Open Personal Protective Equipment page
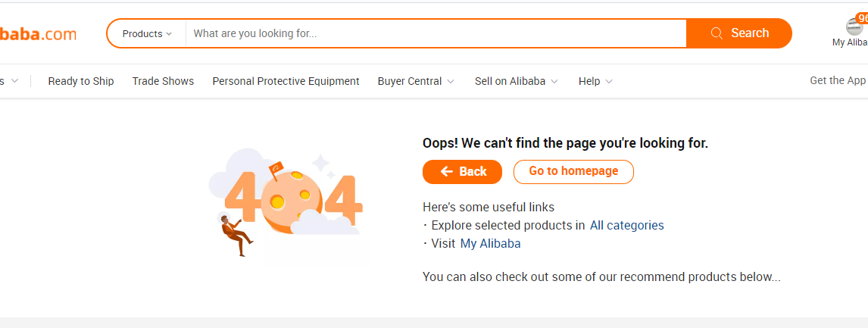Screen dimensions: 868x328 click(286, 81)
